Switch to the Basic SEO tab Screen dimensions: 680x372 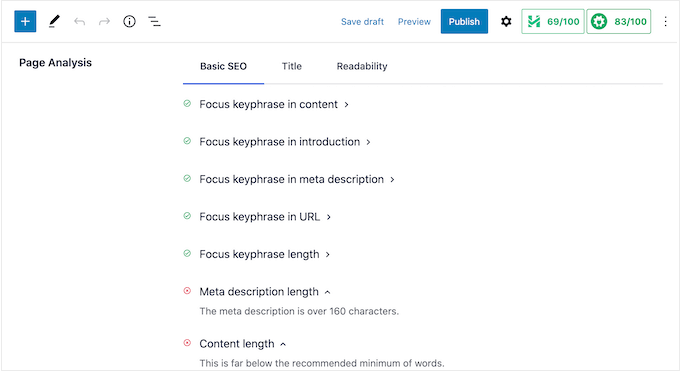click(x=223, y=66)
